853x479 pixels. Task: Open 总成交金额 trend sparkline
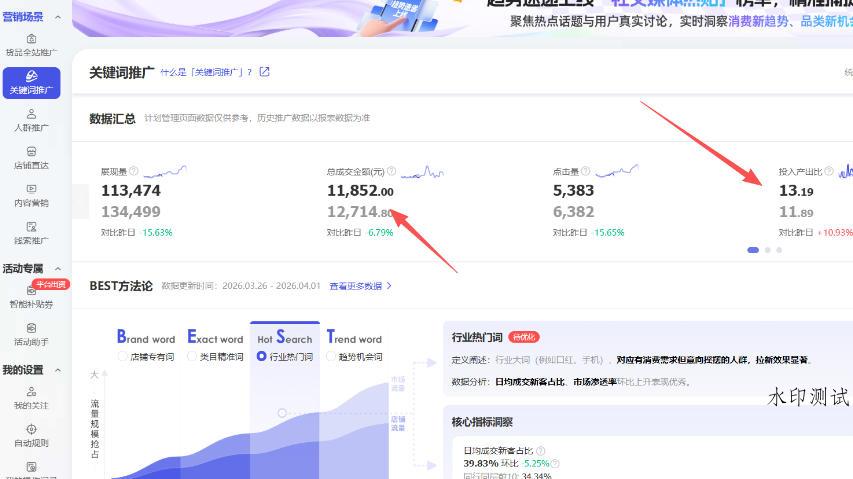click(x=423, y=172)
